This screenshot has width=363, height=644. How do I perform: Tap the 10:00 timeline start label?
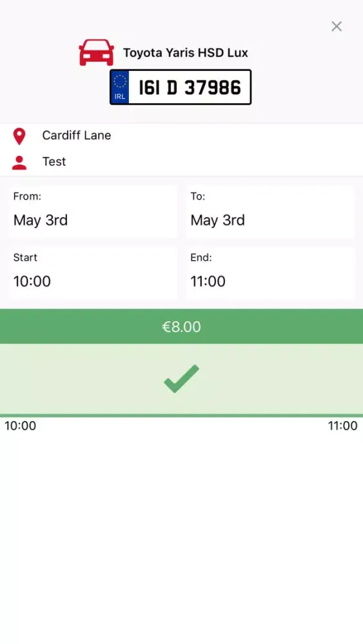click(20, 426)
